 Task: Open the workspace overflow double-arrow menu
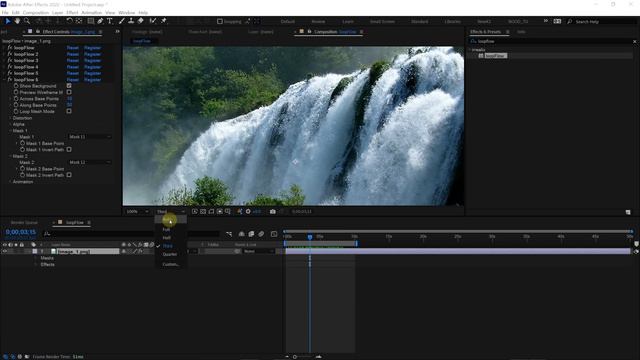[546, 21]
